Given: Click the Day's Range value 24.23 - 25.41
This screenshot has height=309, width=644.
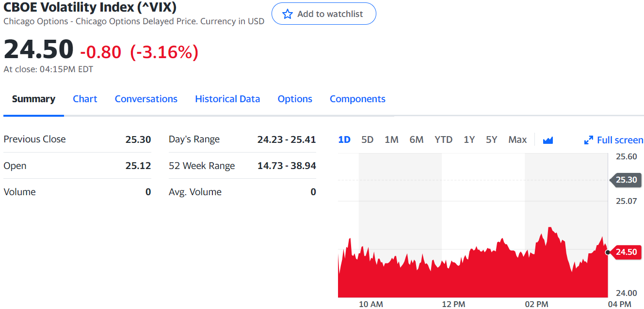Looking at the screenshot, I should 287,139.
